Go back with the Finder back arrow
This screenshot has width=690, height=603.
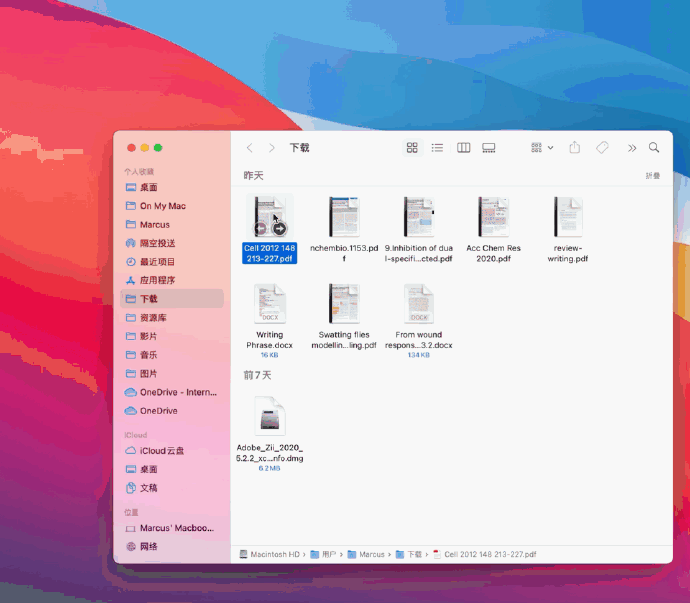coord(250,148)
